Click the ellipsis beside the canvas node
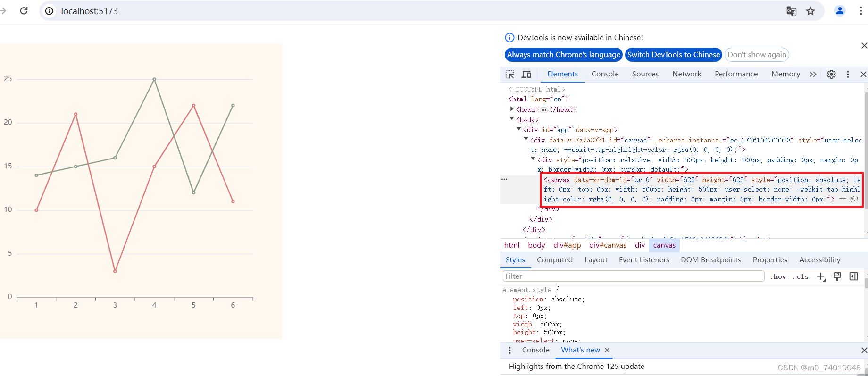 504,179
